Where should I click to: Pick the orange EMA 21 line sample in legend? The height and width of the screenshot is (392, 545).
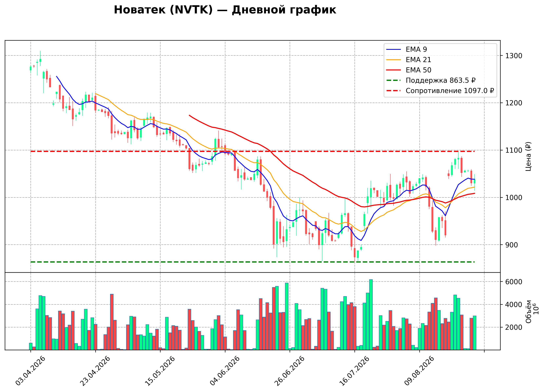click(394, 60)
